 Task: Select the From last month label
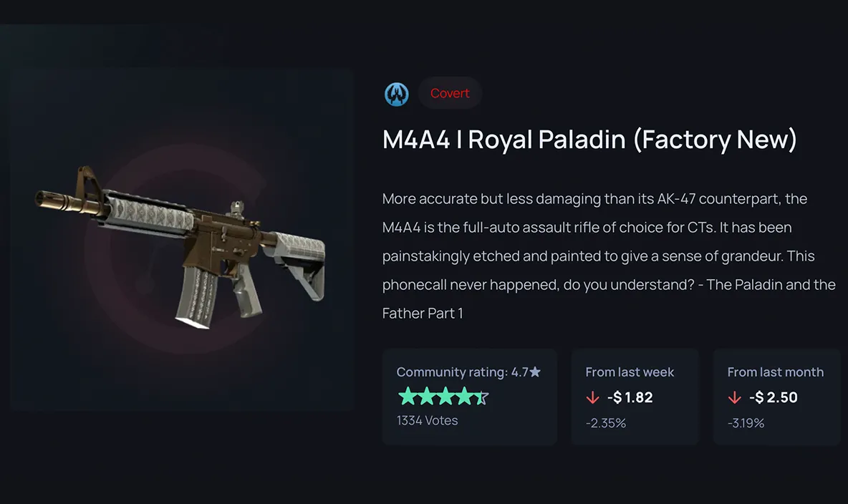tap(775, 372)
